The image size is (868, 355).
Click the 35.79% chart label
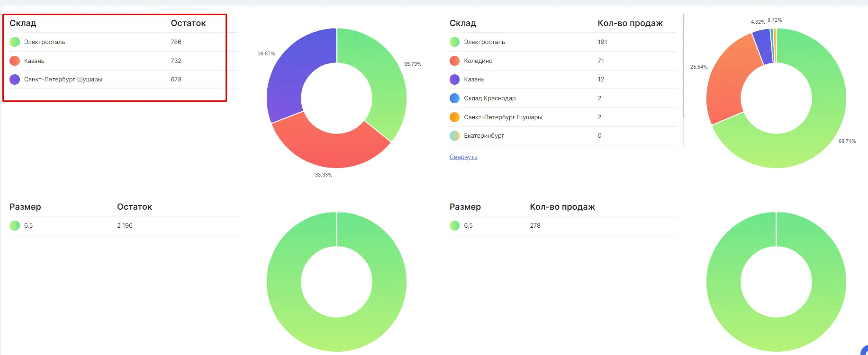[413, 64]
